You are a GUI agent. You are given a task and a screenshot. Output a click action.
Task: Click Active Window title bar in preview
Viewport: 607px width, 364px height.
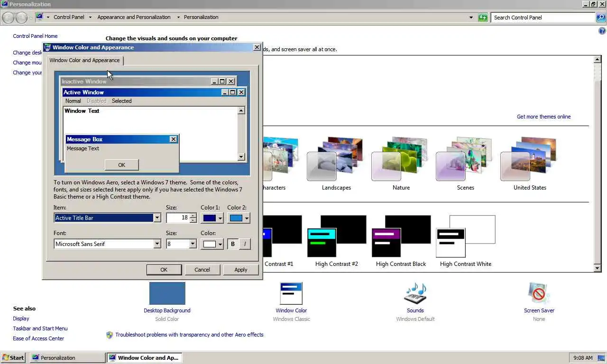154,92
